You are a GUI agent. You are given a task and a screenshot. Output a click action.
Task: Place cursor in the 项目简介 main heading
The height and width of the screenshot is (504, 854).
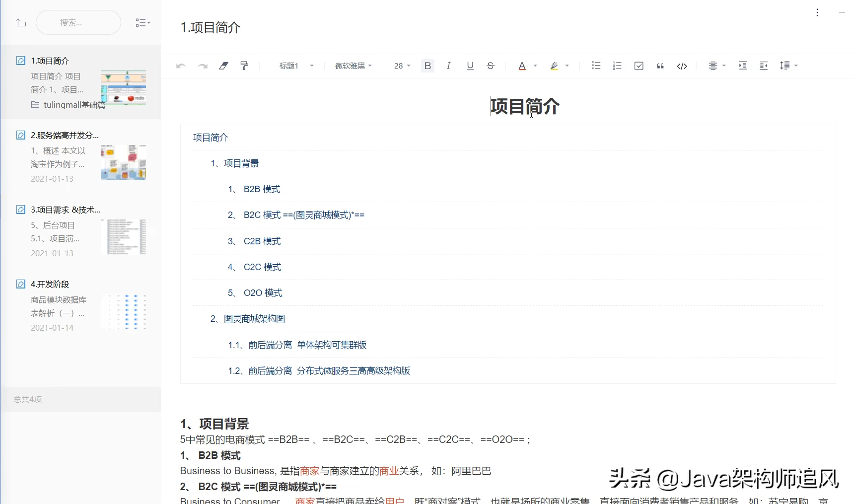pyautogui.click(x=525, y=106)
